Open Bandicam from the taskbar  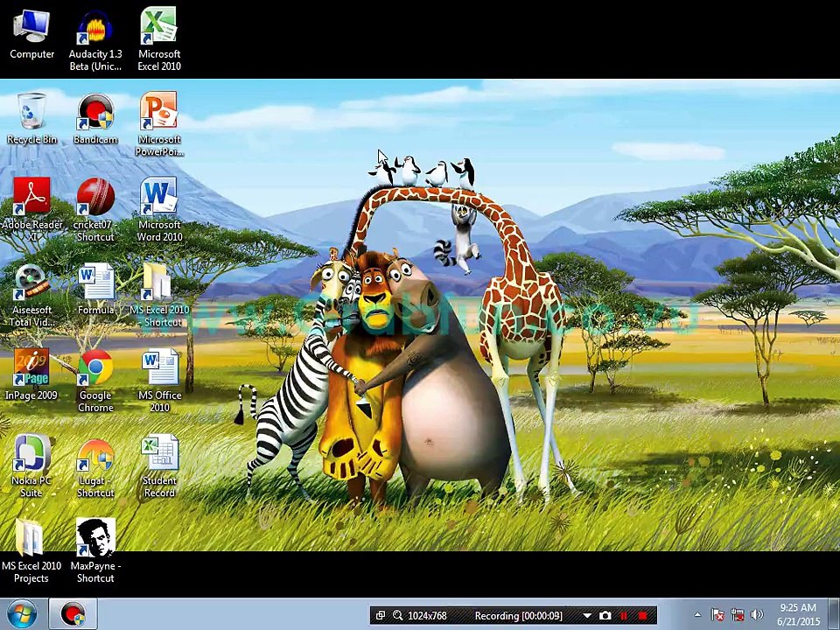[x=73, y=614]
